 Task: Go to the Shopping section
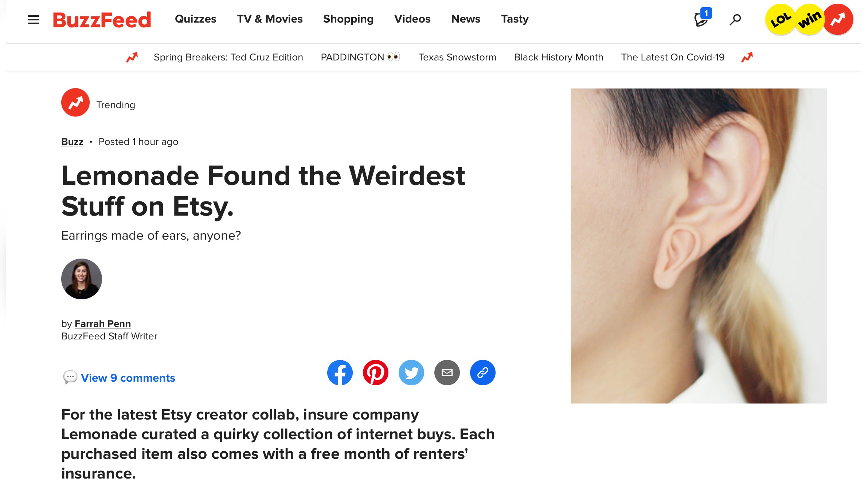(x=348, y=19)
